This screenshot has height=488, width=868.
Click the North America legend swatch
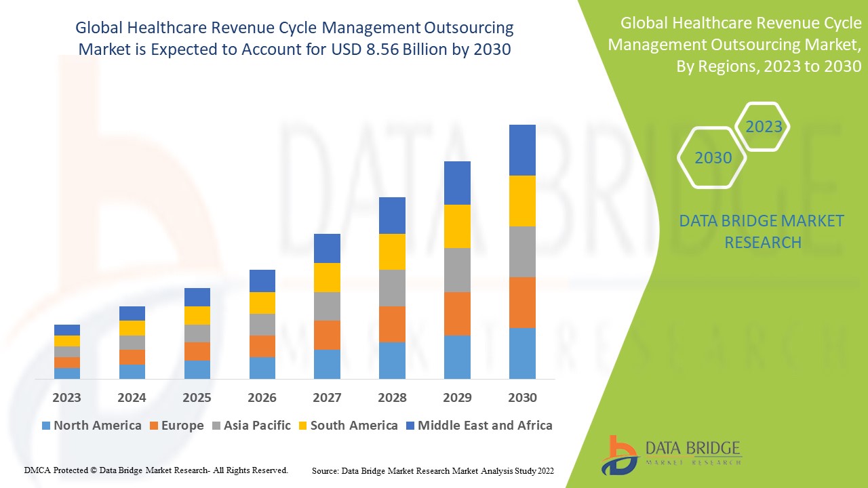pos(46,426)
